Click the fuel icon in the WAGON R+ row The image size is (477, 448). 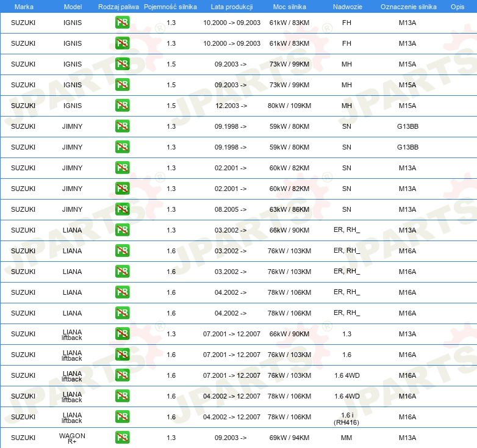coord(122,437)
